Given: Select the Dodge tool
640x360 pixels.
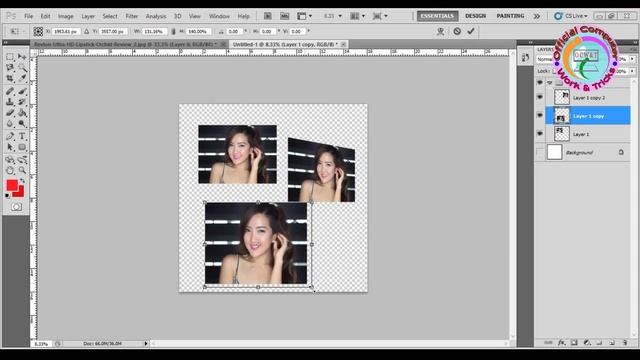Looking at the screenshot, I should coord(22,123).
